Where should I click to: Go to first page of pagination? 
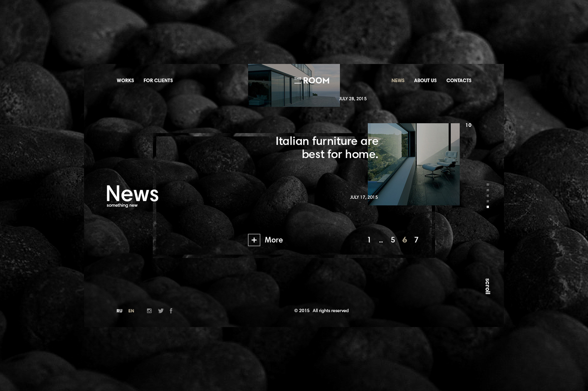tap(369, 240)
